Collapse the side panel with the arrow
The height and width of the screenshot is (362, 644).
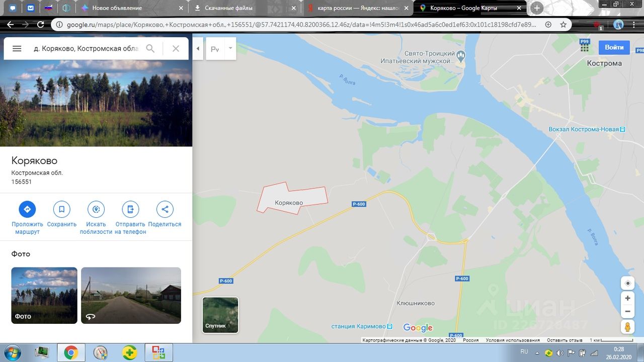[198, 49]
